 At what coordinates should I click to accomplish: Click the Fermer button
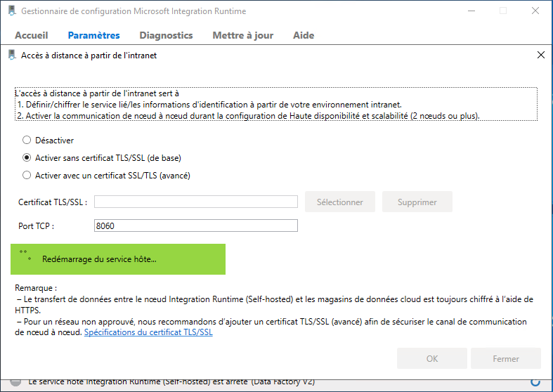pyautogui.click(x=506, y=358)
